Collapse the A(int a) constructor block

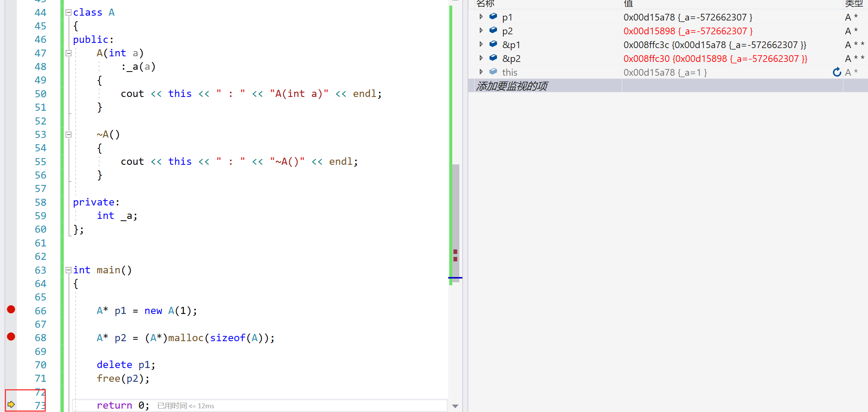pyautogui.click(x=69, y=53)
